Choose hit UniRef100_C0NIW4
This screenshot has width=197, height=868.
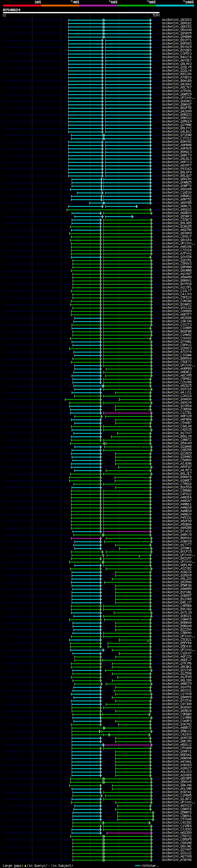[x=177, y=301]
